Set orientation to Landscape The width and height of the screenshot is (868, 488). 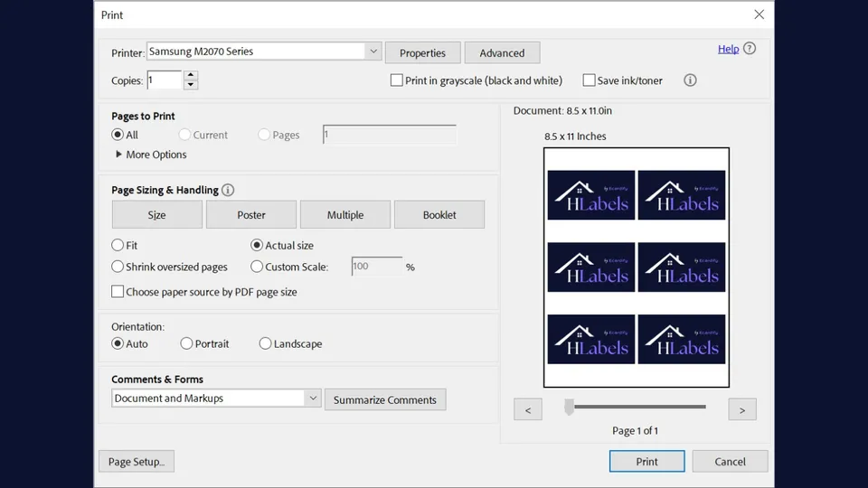265,343
